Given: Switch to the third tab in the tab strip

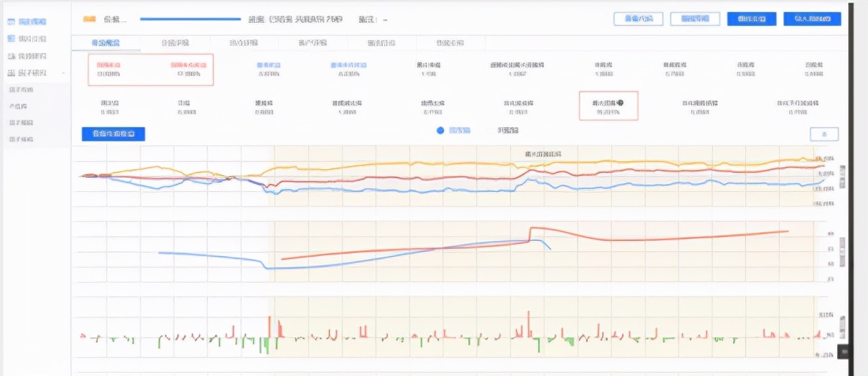Looking at the screenshot, I should pos(244,43).
